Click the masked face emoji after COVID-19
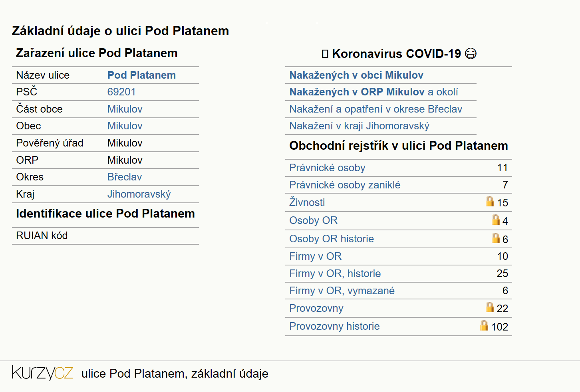This screenshot has height=392, width=580. point(471,53)
